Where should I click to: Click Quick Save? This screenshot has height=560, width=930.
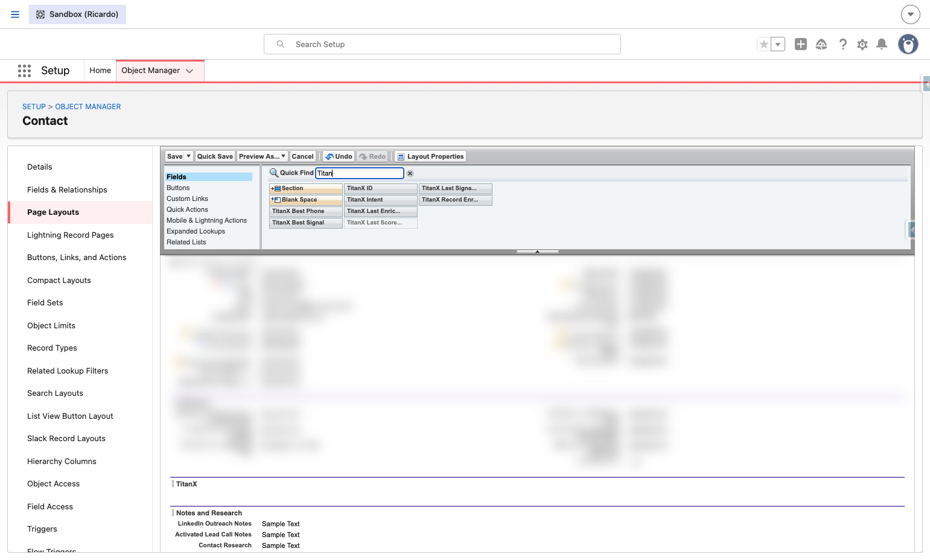[x=215, y=156]
